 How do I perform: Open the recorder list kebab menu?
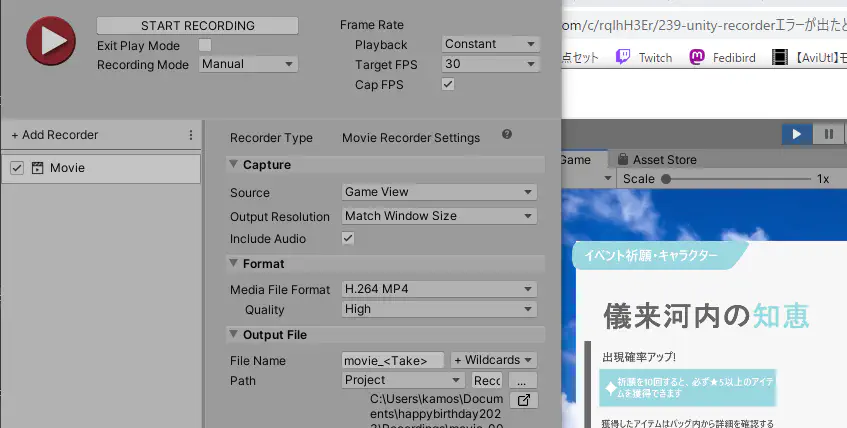191,135
